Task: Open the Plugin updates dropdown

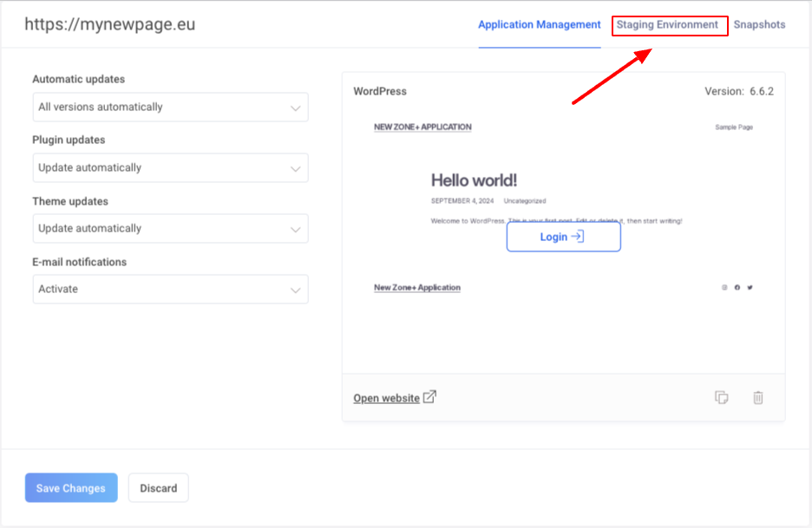Action: [x=170, y=168]
